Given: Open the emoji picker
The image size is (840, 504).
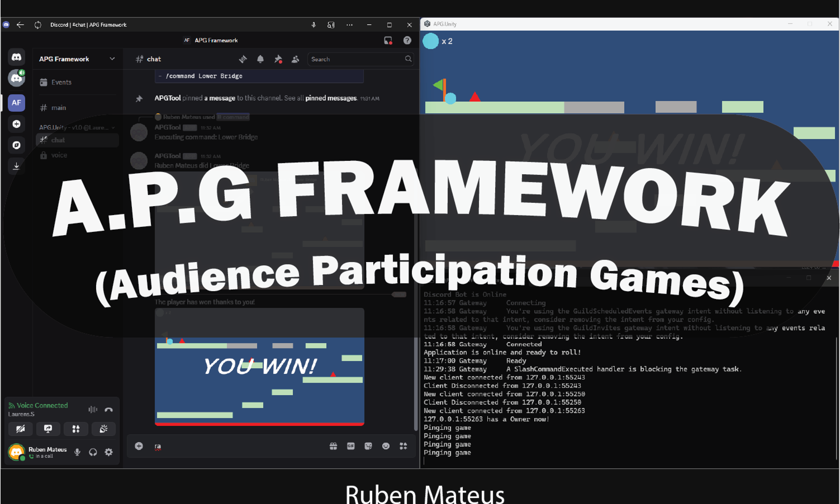Looking at the screenshot, I should 386,446.
